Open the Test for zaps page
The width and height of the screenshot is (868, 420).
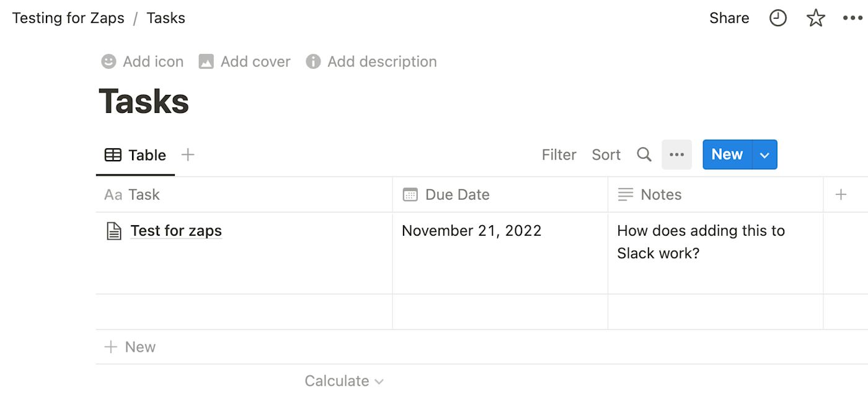176,231
